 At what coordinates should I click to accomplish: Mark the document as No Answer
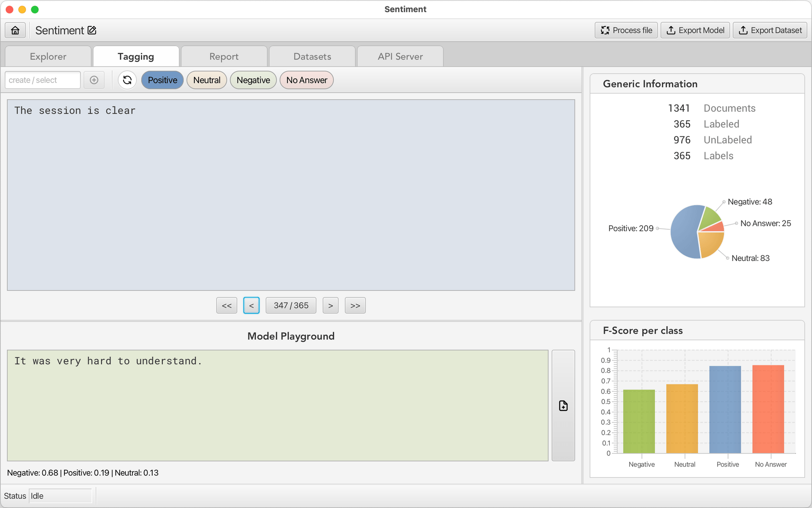306,80
